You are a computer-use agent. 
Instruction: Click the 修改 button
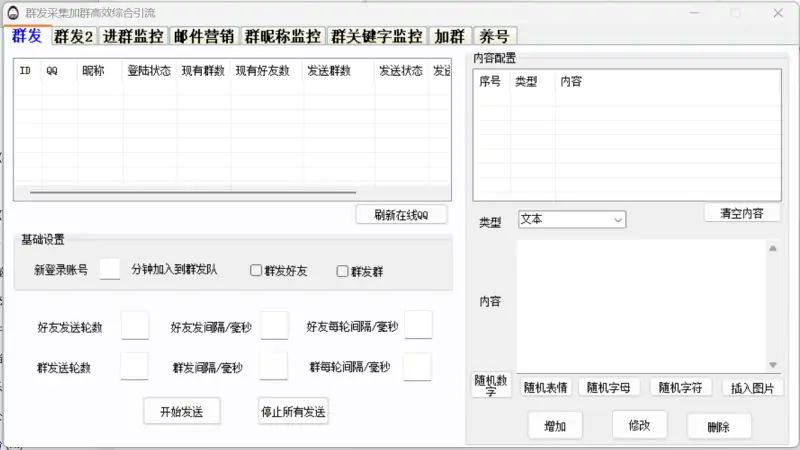tap(639, 425)
